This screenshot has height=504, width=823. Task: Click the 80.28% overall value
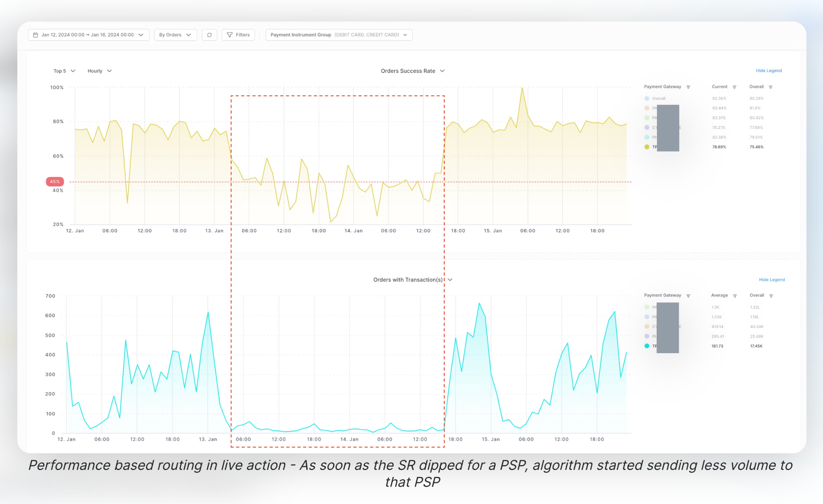(756, 99)
